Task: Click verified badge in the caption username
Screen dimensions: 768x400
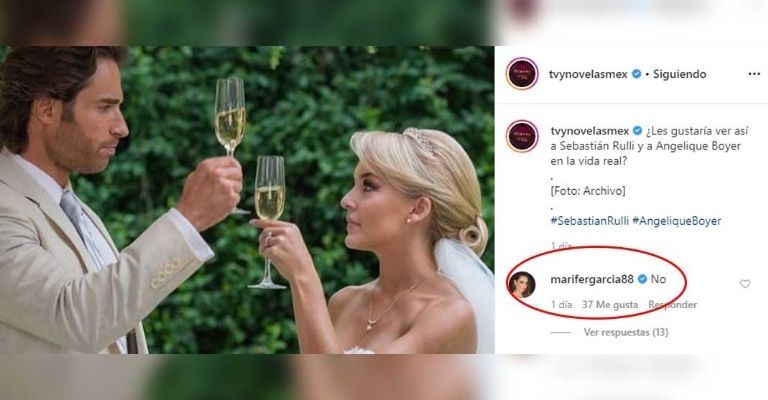Action: click(x=637, y=131)
